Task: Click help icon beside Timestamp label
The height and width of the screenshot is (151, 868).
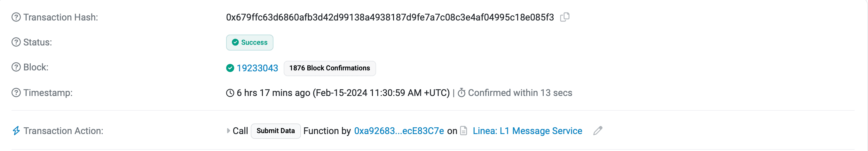Action: point(16,93)
